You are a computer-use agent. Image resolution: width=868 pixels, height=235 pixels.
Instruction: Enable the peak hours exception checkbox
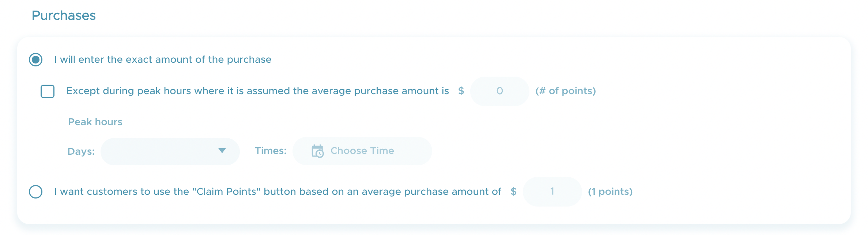48,91
